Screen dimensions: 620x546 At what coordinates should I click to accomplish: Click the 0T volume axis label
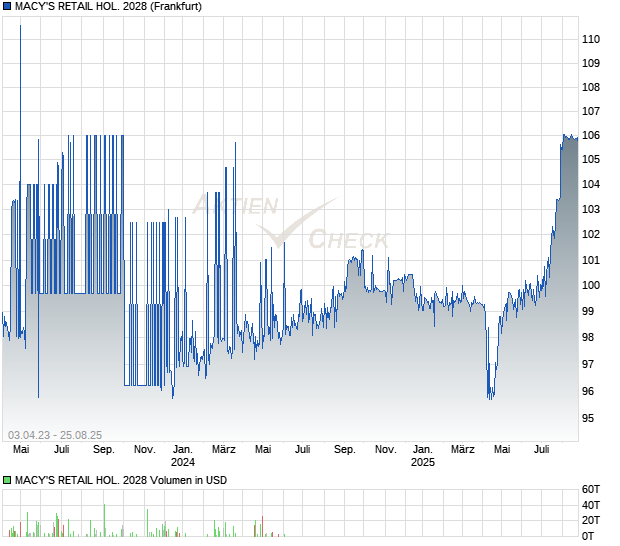click(x=588, y=537)
